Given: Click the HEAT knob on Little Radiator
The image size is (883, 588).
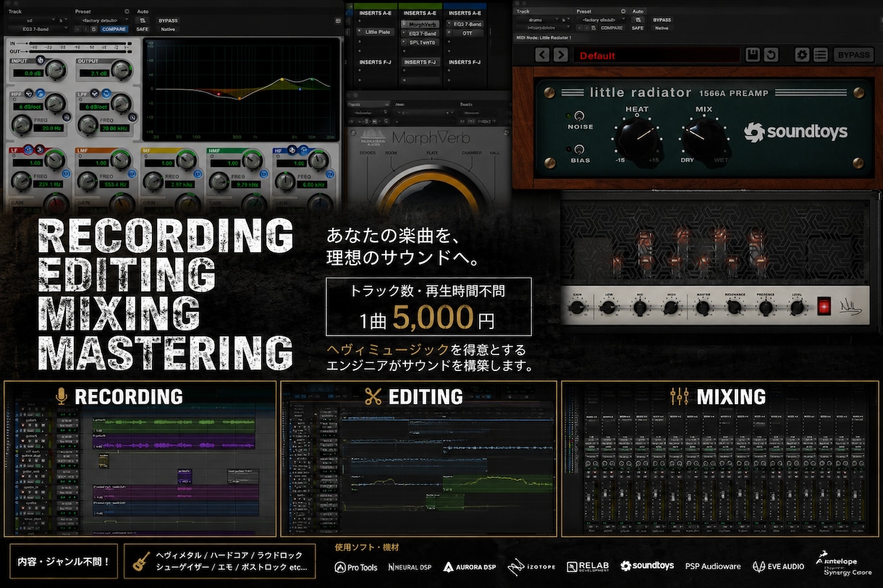Looking at the screenshot, I should (x=637, y=137).
